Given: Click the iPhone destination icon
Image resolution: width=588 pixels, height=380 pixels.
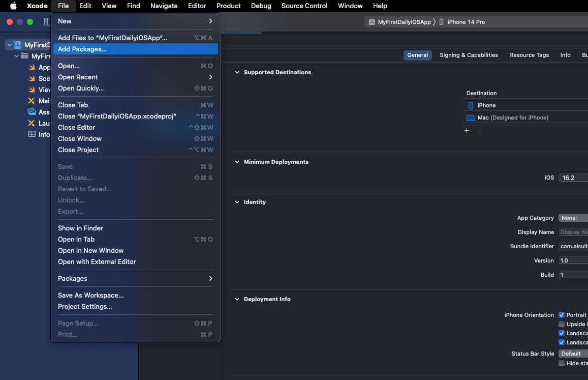Looking at the screenshot, I should tap(471, 105).
